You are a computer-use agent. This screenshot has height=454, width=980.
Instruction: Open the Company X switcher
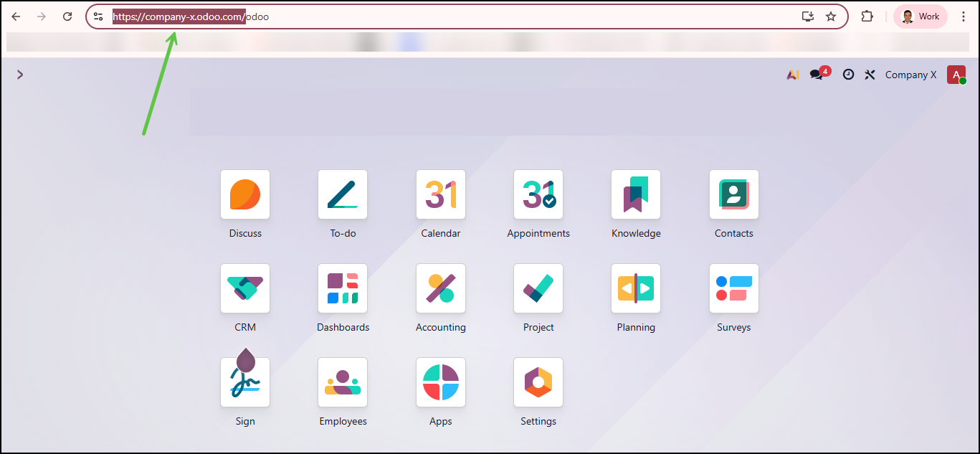[910, 75]
